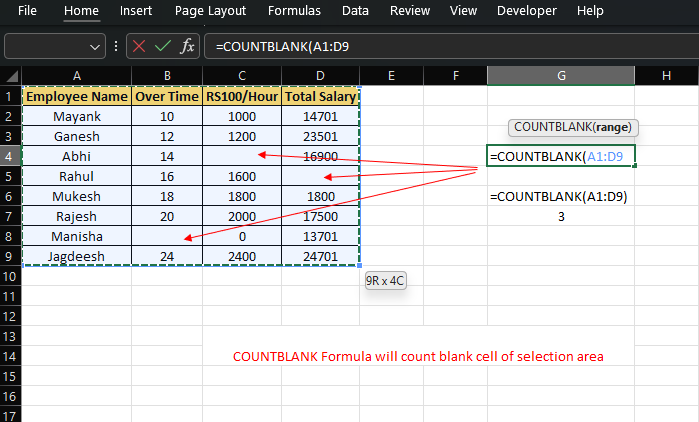The height and width of the screenshot is (422, 699).
Task: Open the File menu
Action: coord(28,11)
